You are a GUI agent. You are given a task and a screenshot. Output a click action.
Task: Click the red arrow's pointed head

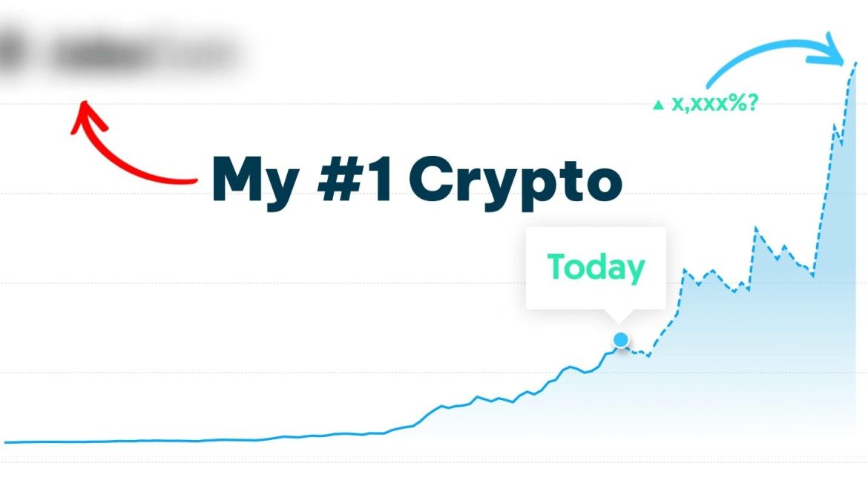(85, 114)
